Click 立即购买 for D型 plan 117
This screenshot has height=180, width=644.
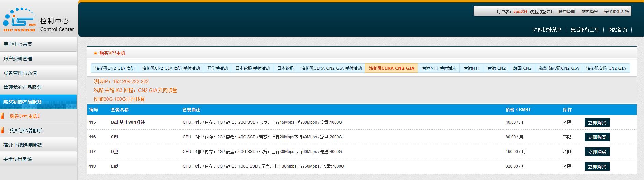(x=597, y=152)
